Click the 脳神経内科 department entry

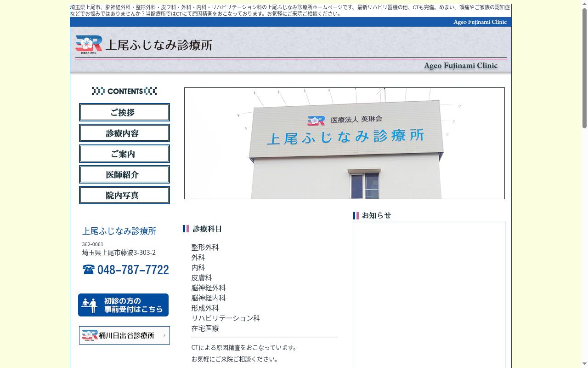209,298
